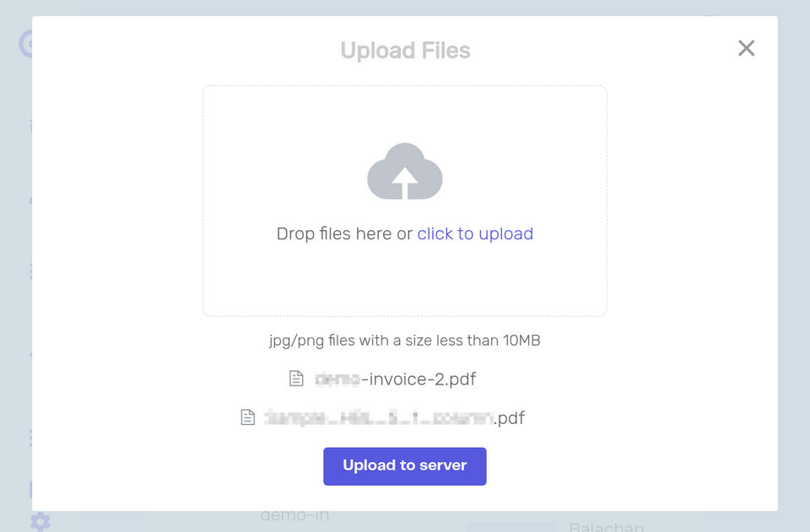Select the second .pdf file in the list
Image resolution: width=810 pixels, height=532 pixels.
click(394, 418)
